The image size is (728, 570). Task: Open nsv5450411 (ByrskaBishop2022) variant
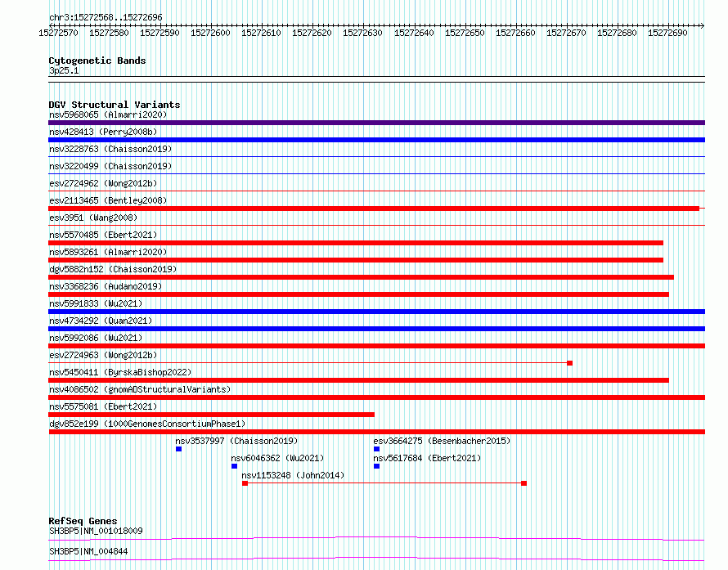(x=120, y=372)
